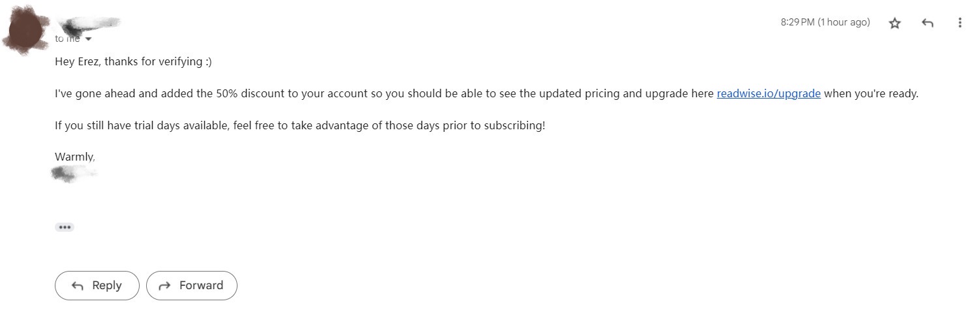Click the Reply button below the message

click(x=97, y=285)
